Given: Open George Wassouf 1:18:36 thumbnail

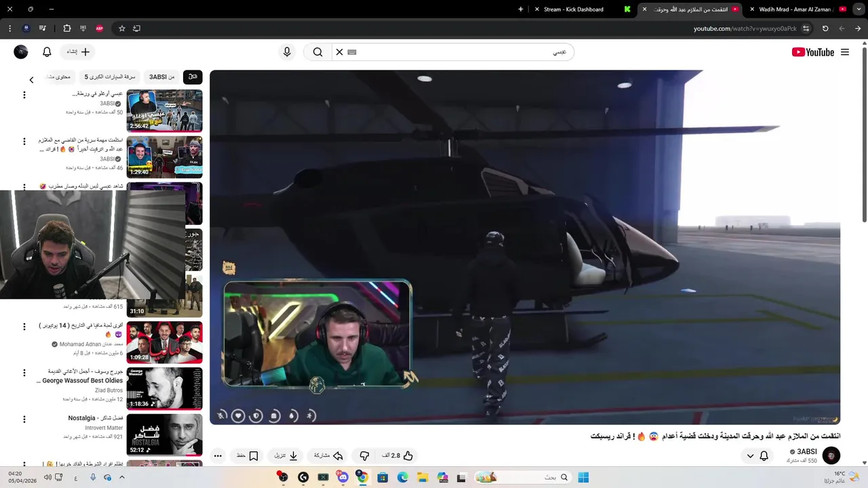Looking at the screenshot, I should coord(164,388).
